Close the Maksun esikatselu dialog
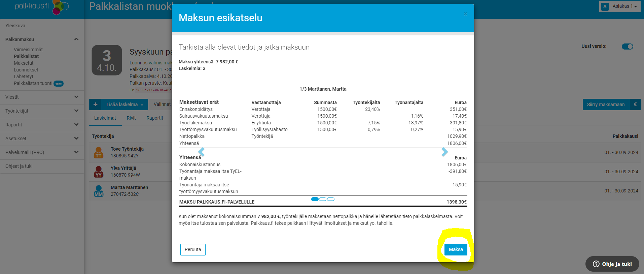 [x=465, y=14]
